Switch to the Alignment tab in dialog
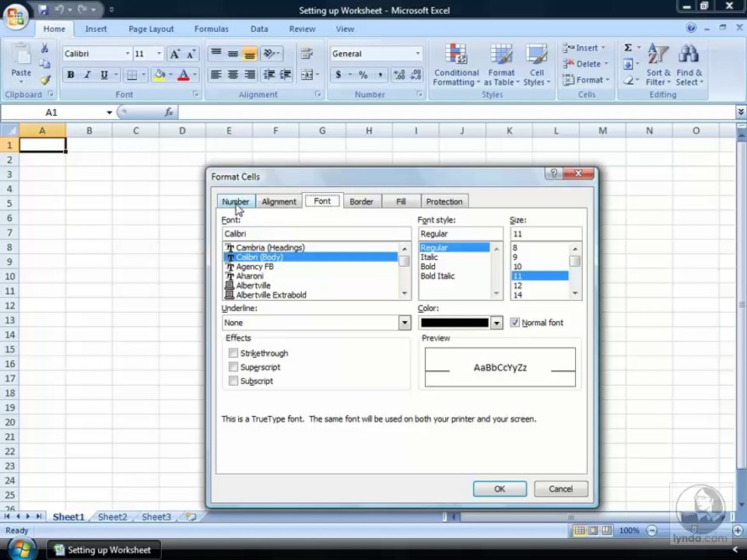This screenshot has height=560, width=747. [279, 201]
